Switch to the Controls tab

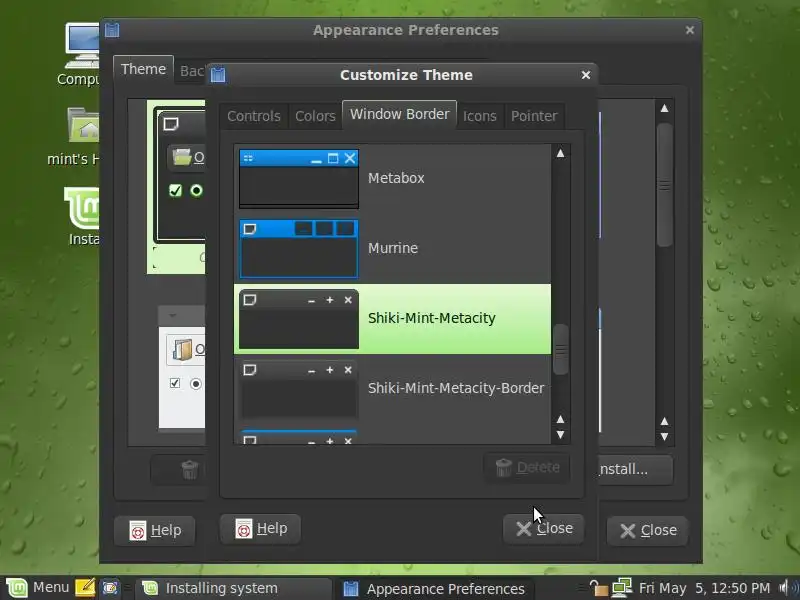coord(254,116)
